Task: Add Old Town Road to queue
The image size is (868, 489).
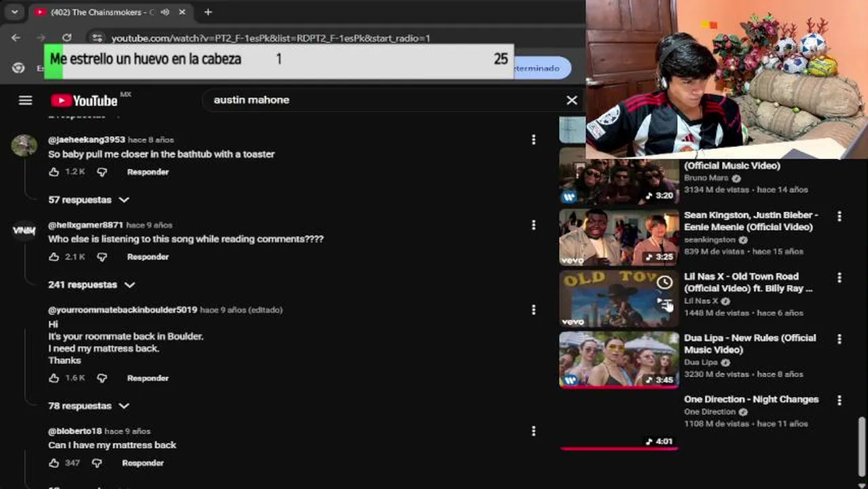Action: point(664,303)
